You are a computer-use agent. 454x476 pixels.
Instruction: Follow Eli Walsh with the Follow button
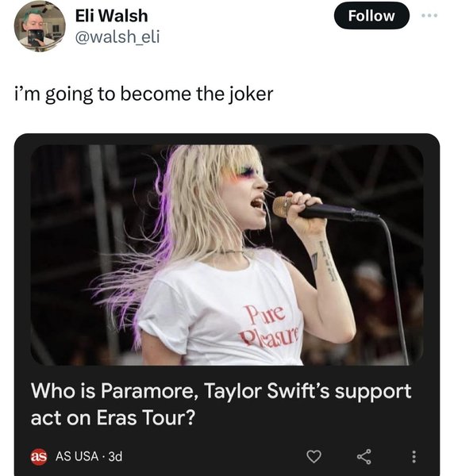[x=371, y=16]
